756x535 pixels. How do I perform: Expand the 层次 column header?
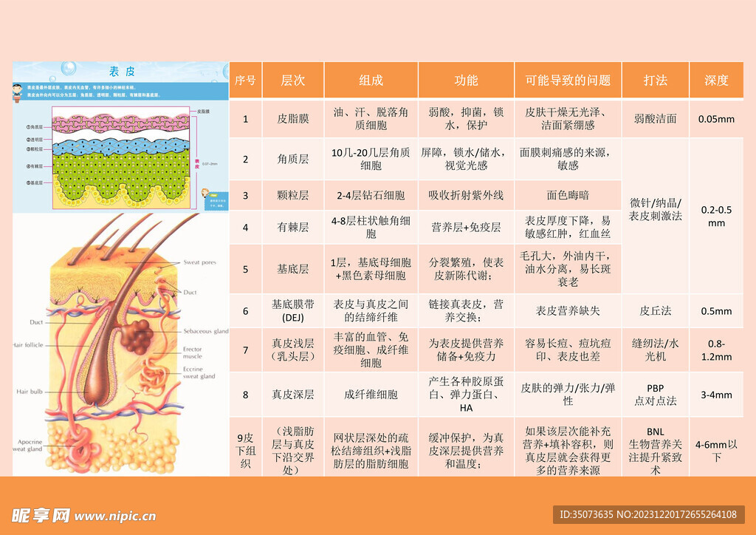coord(293,80)
